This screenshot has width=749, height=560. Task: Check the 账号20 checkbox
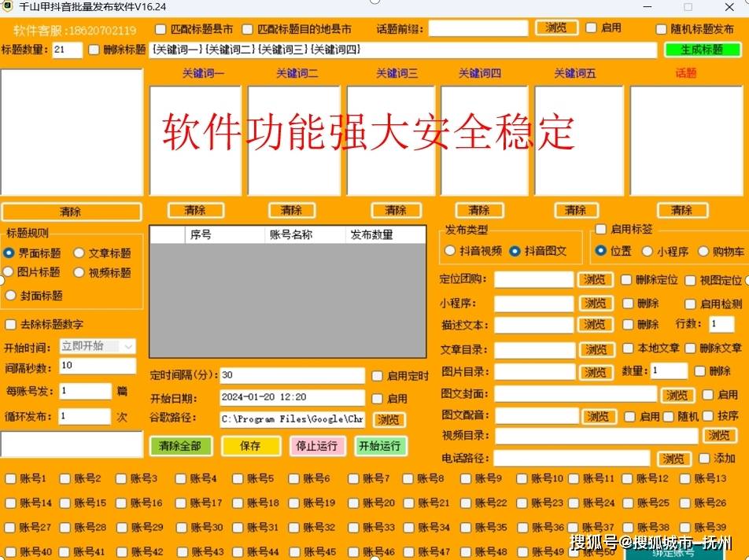coord(353,503)
